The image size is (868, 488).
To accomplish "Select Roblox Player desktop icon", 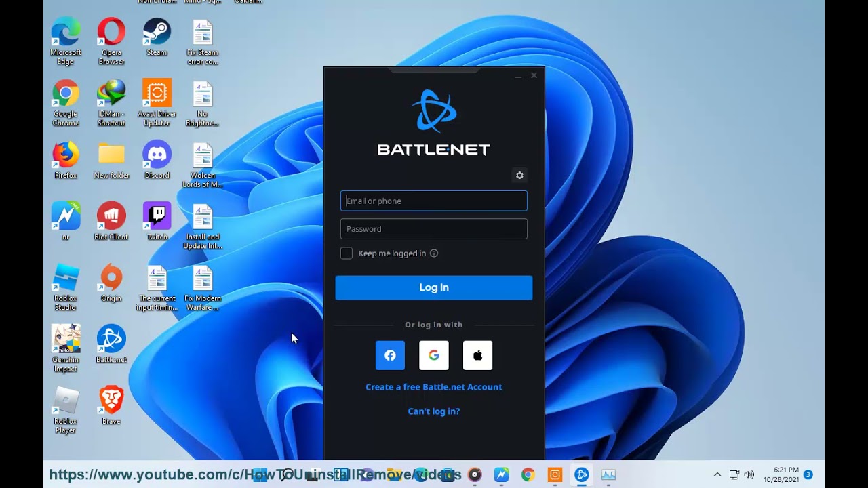I will click(x=66, y=411).
